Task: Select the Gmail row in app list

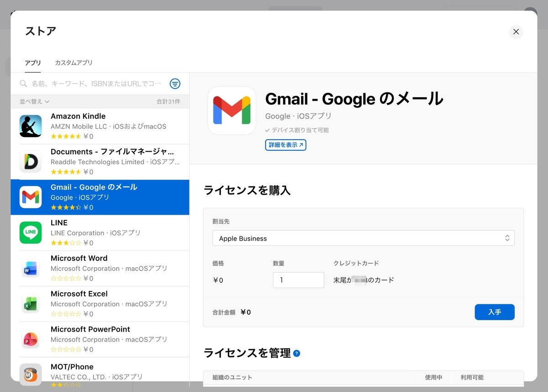Action: [x=114, y=197]
